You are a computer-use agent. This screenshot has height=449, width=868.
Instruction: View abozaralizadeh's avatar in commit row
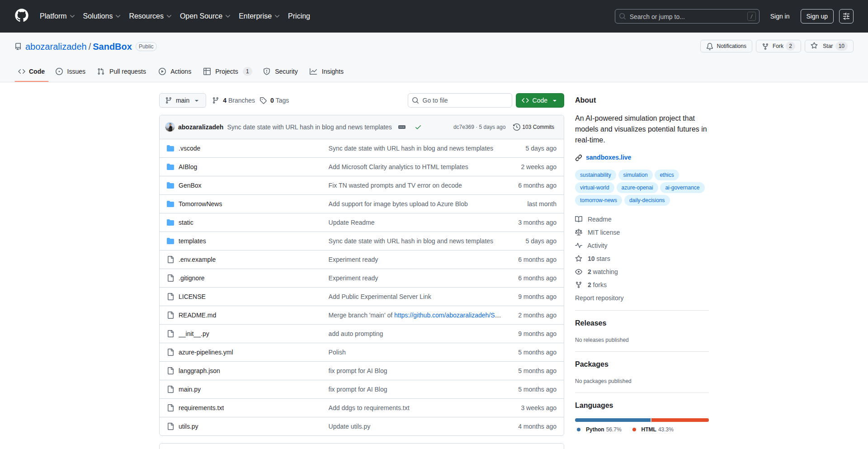[x=170, y=127]
